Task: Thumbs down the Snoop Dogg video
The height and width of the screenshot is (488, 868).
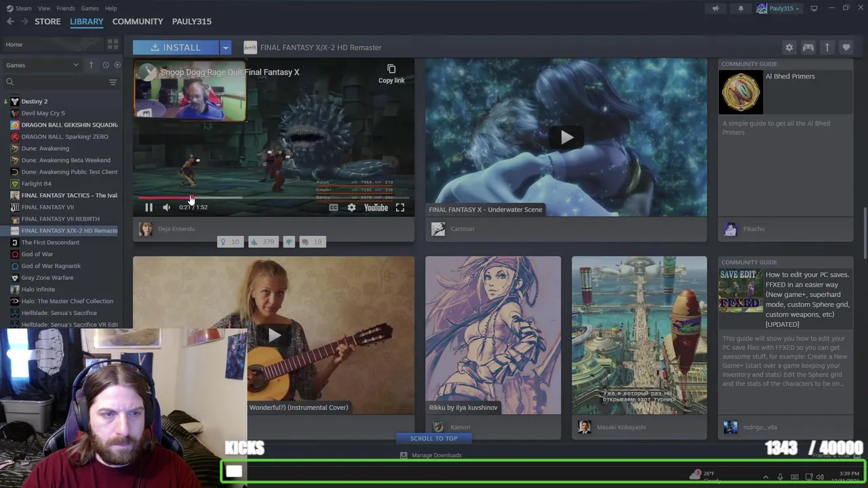Action: click(288, 241)
